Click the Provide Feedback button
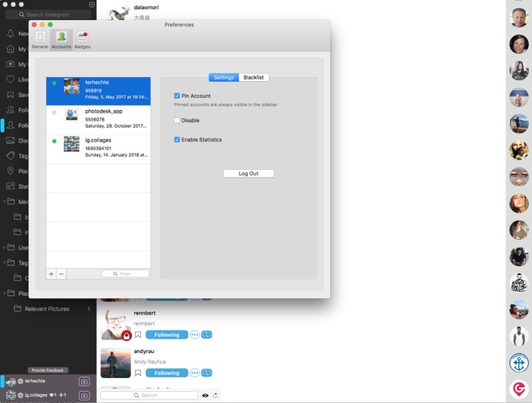532x403 pixels. (47, 370)
